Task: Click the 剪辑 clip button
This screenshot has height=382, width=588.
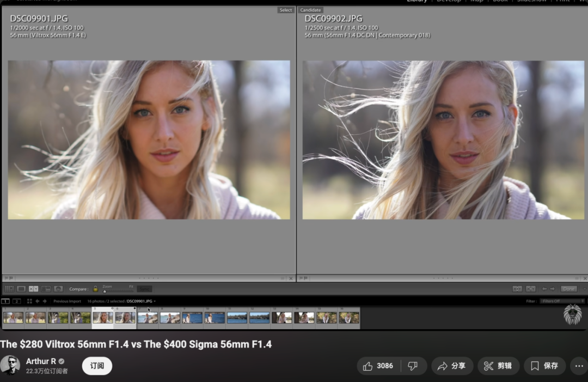Action: point(498,366)
